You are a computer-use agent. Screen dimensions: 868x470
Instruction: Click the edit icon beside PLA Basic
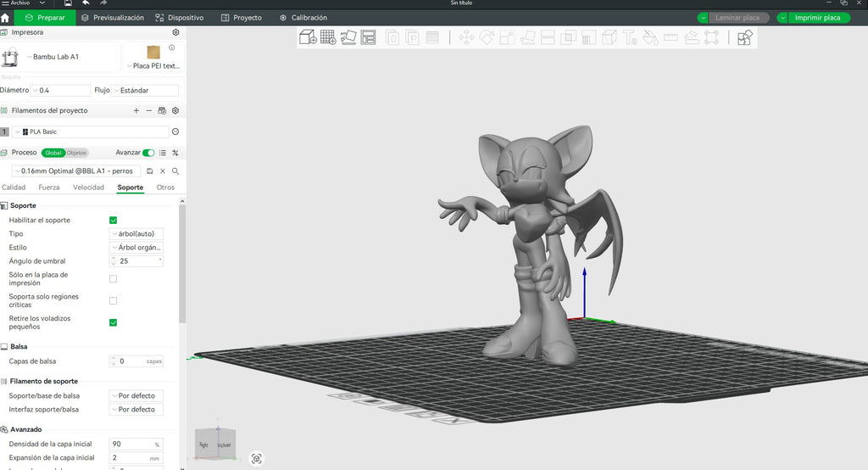[175, 131]
